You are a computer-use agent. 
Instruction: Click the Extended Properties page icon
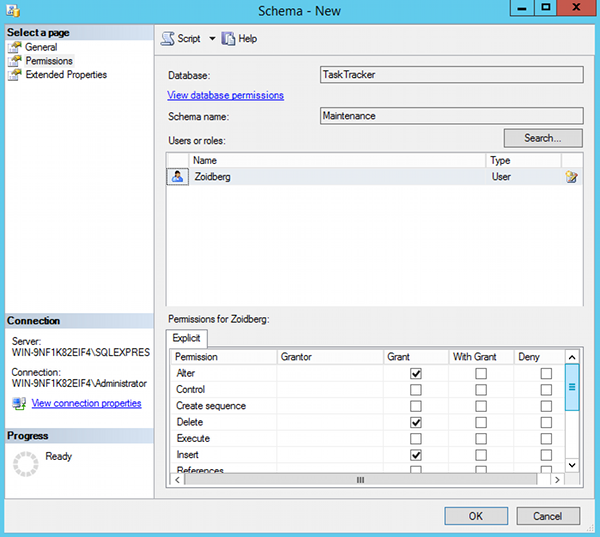(x=15, y=75)
